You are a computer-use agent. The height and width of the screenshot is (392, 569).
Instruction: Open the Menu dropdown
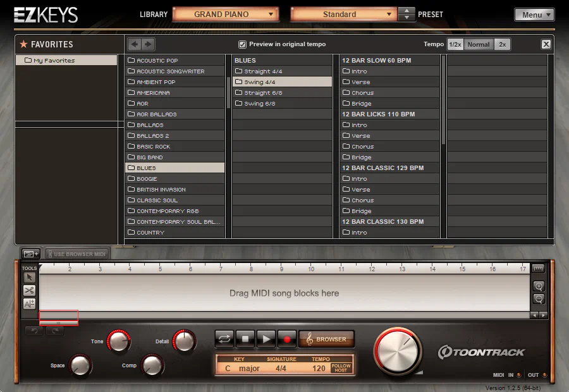(x=534, y=15)
